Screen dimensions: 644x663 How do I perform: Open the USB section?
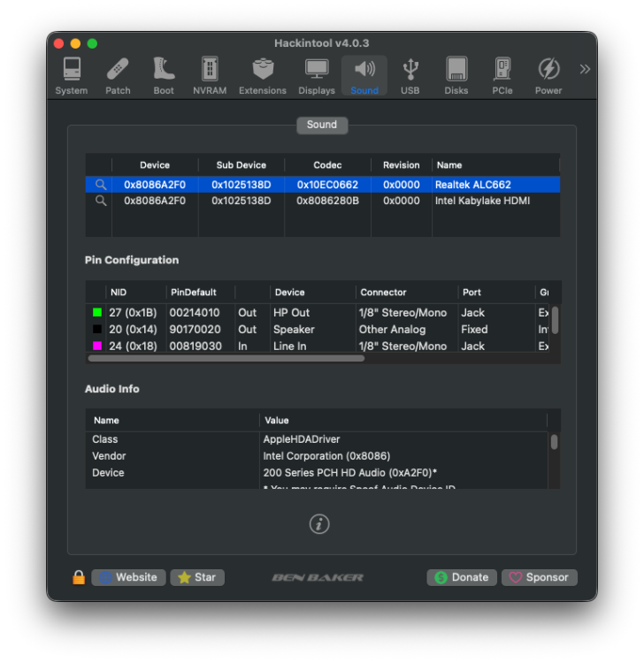[410, 76]
